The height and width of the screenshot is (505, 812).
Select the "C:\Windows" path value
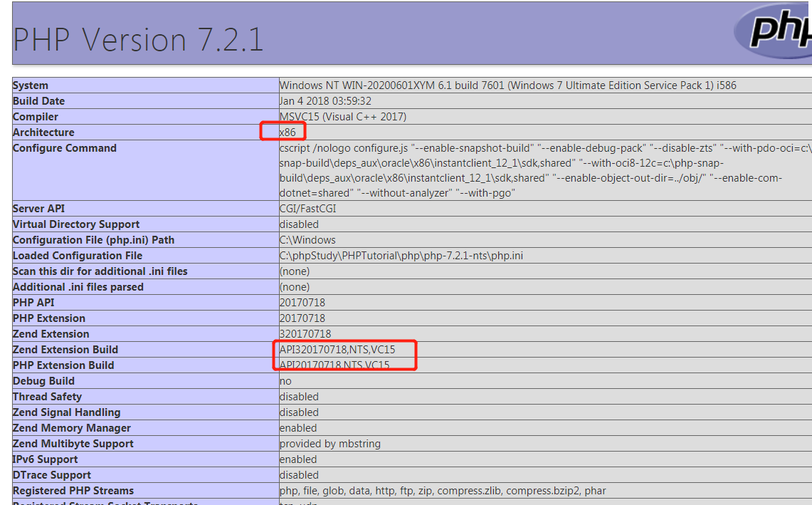pos(307,240)
